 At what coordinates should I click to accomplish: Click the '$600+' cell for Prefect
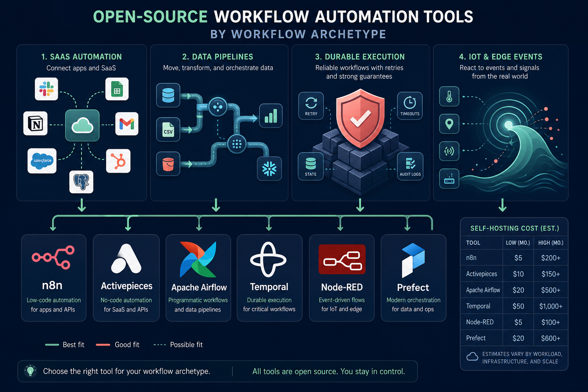tap(551, 338)
